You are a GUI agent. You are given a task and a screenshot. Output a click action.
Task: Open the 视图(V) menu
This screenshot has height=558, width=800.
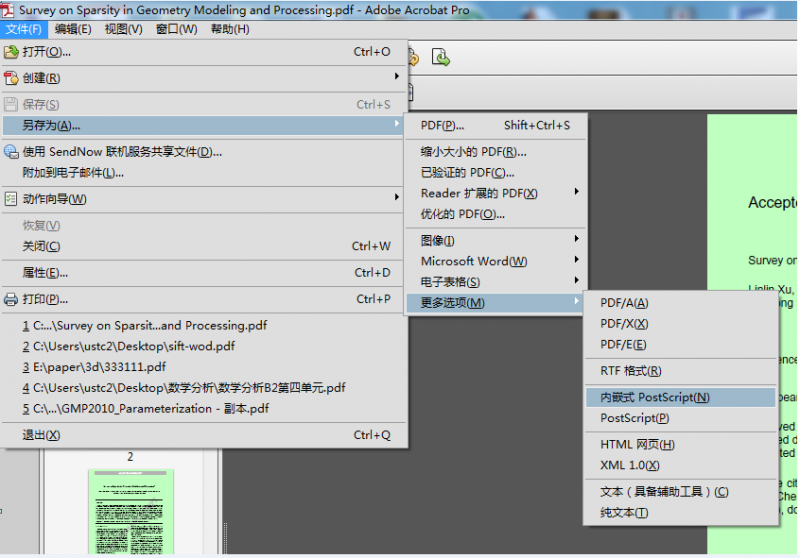click(x=123, y=29)
